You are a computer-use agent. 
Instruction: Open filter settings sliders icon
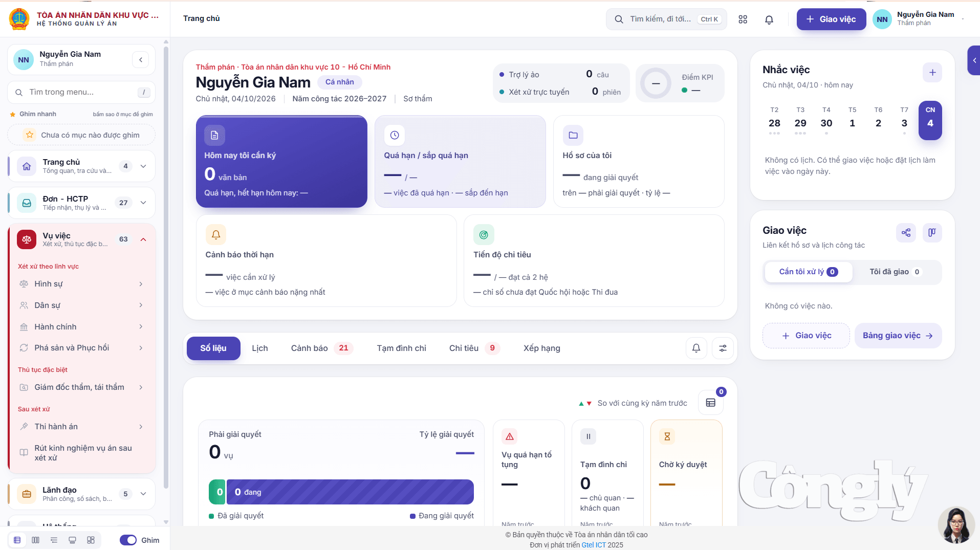723,348
